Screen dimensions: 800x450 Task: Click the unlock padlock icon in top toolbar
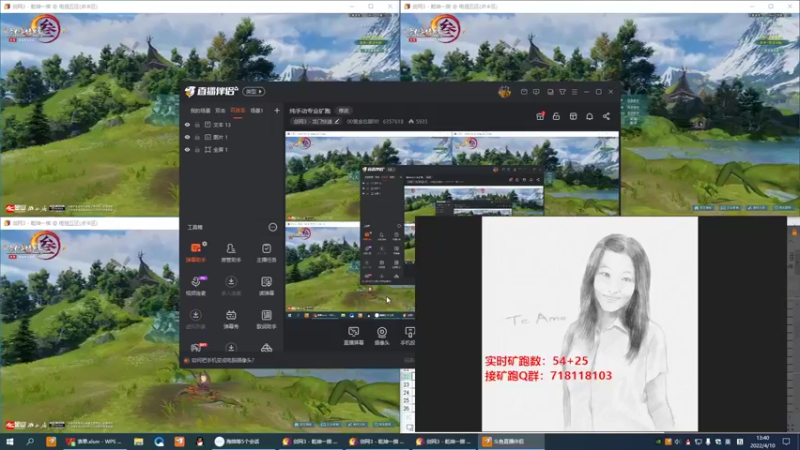556,116
